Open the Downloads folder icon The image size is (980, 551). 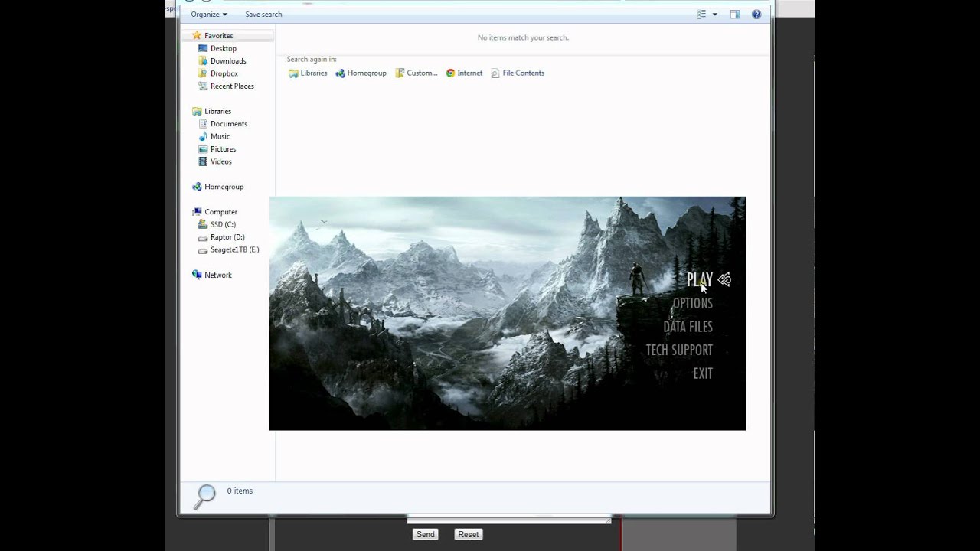click(x=203, y=60)
